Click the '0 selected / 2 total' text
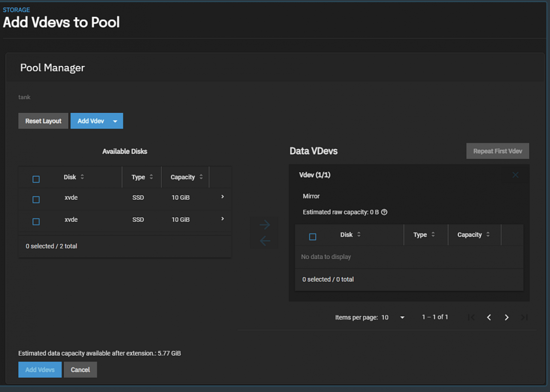 tap(51, 246)
